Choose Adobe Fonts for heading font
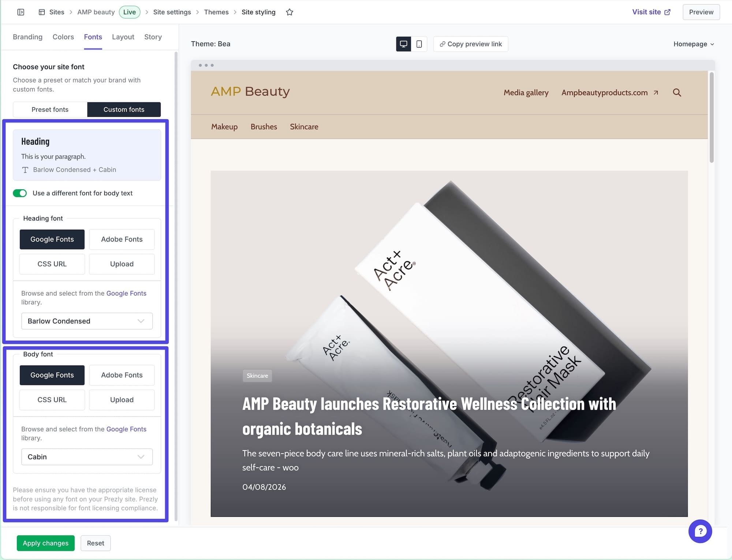The image size is (732, 560). point(122,239)
